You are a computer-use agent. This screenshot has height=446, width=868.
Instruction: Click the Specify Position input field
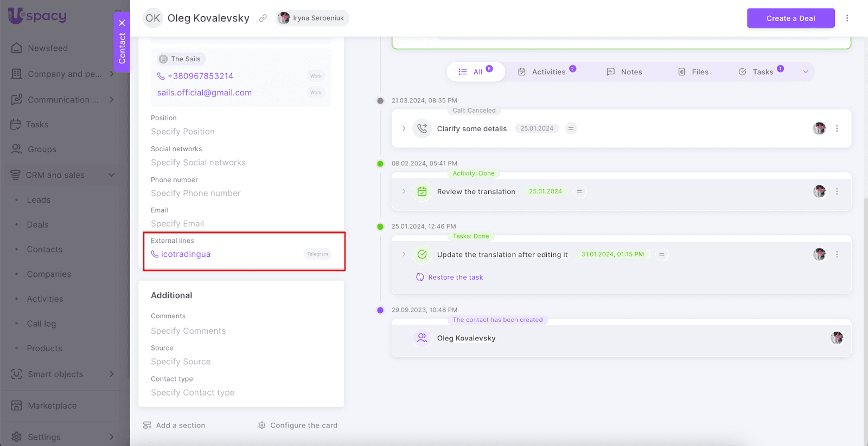click(183, 132)
